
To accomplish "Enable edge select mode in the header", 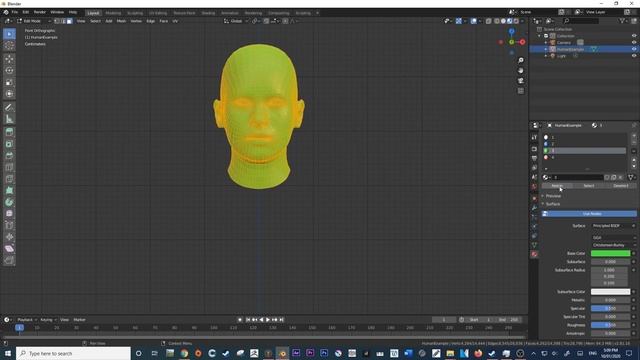I will [63, 21].
